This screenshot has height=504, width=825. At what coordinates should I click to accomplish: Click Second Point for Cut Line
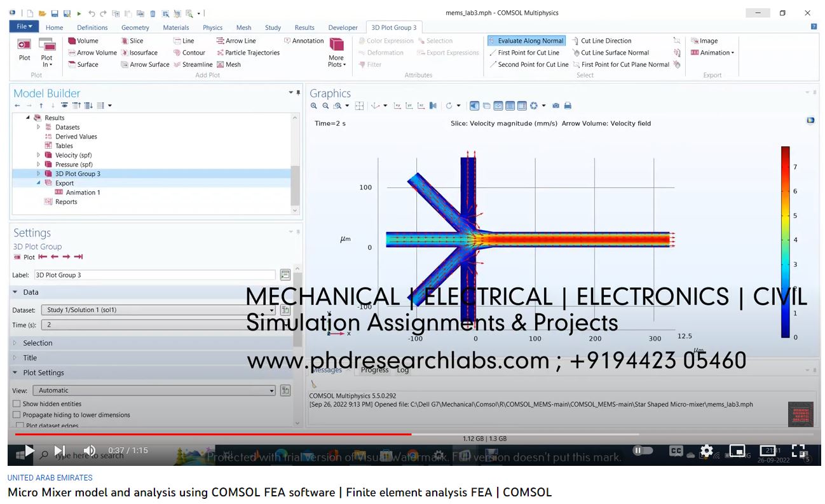(529, 64)
